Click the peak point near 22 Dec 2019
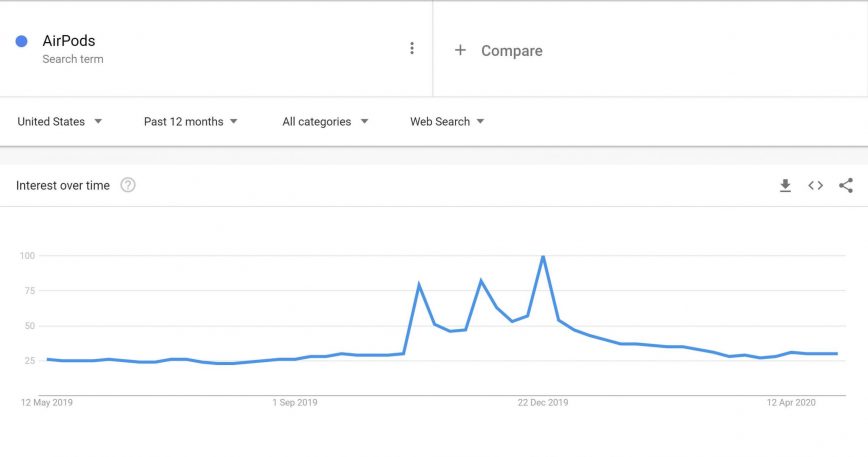This screenshot has height=457, width=868. click(x=542, y=257)
